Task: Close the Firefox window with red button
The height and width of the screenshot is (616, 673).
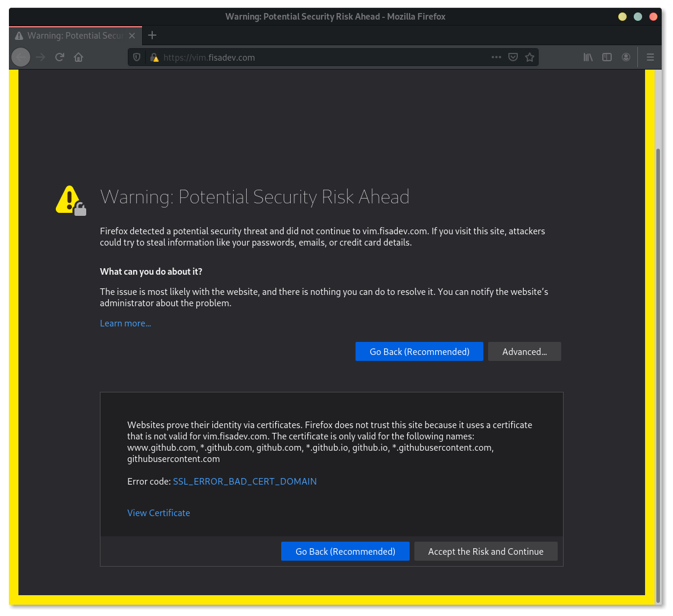Action: [653, 17]
